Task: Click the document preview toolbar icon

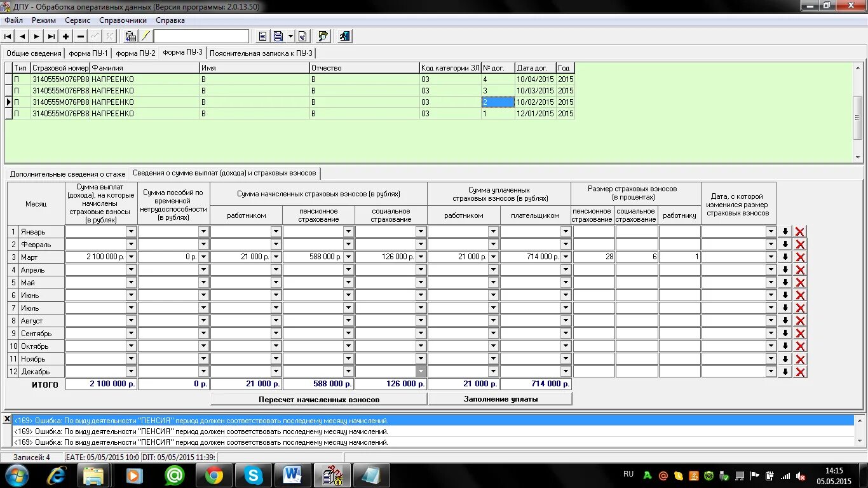Action: [x=302, y=36]
